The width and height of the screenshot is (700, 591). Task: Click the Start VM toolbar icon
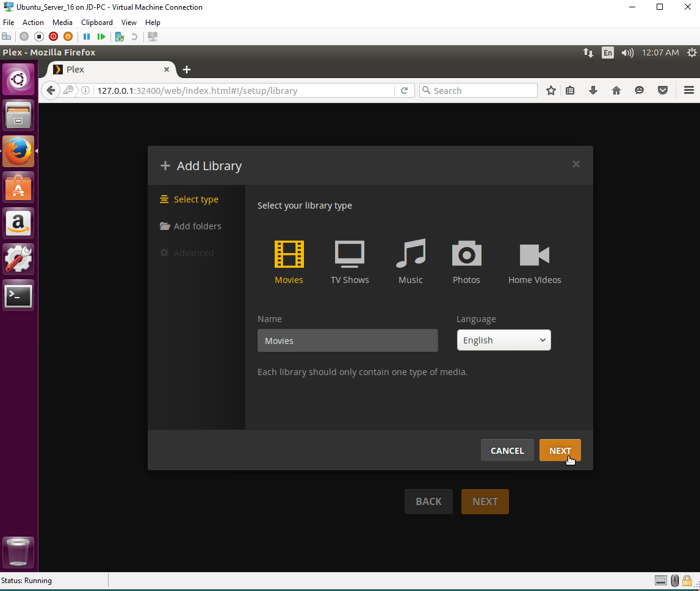(x=24, y=37)
